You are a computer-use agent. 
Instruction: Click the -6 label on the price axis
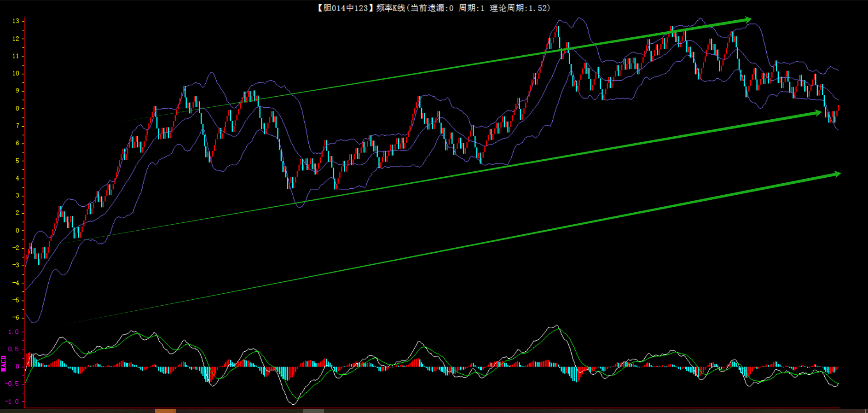(16, 318)
